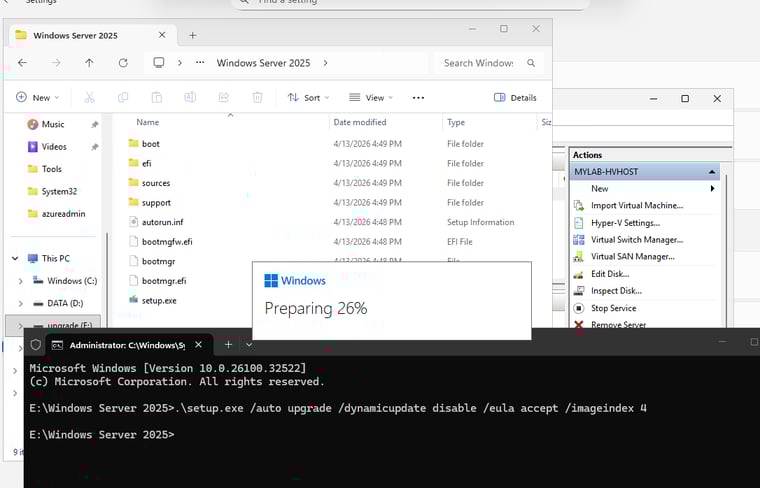Open Virtual Switch Manager in Actions pane
Screen dimensions: 760x488
[637, 240]
